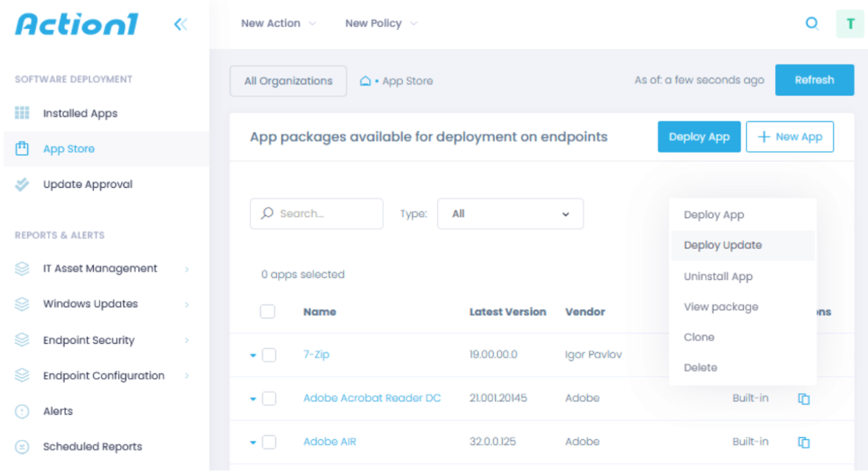Screen dimensions: 868x471
Task: Choose Deploy Update from the context menu
Action: point(722,245)
